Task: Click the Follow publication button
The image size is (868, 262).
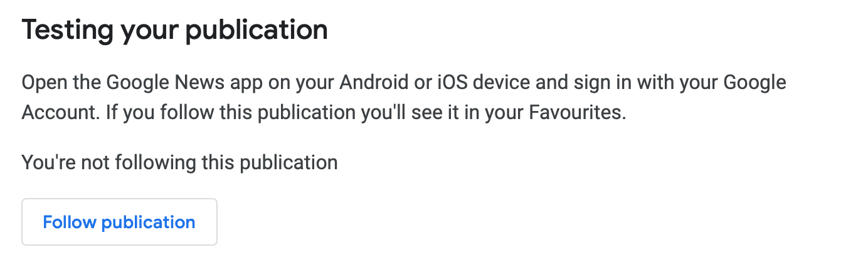Action: pos(119,222)
